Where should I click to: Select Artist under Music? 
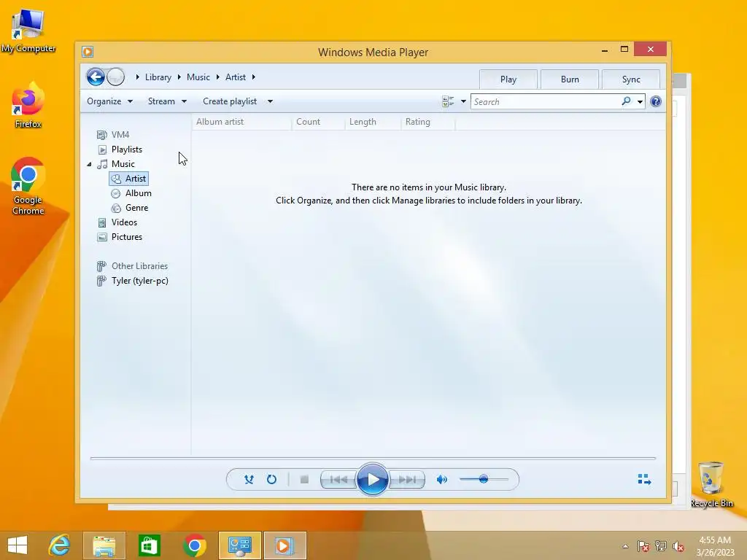(x=129, y=179)
